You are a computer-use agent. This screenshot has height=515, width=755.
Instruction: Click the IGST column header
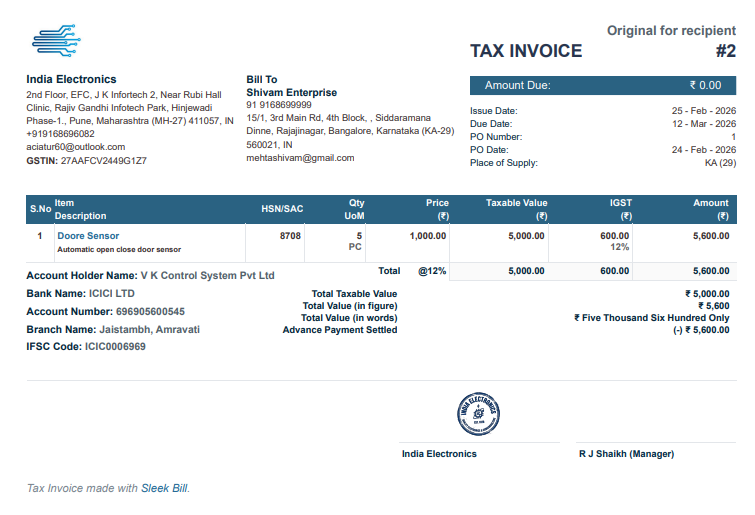[x=621, y=209]
